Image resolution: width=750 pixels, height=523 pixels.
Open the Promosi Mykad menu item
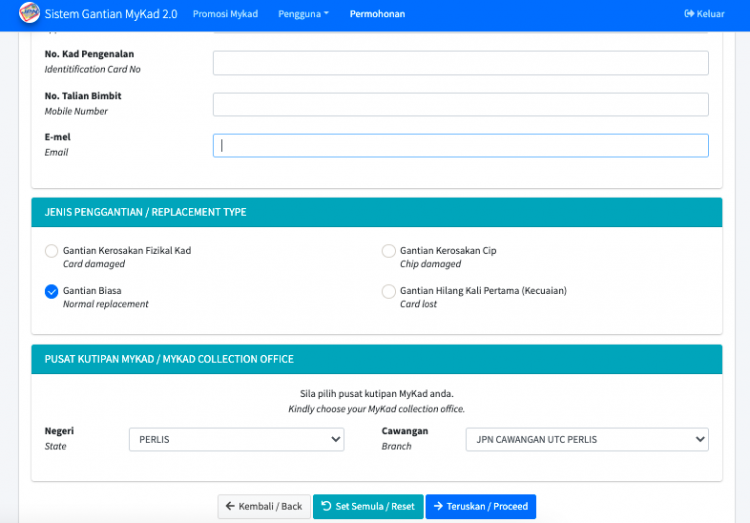click(225, 14)
